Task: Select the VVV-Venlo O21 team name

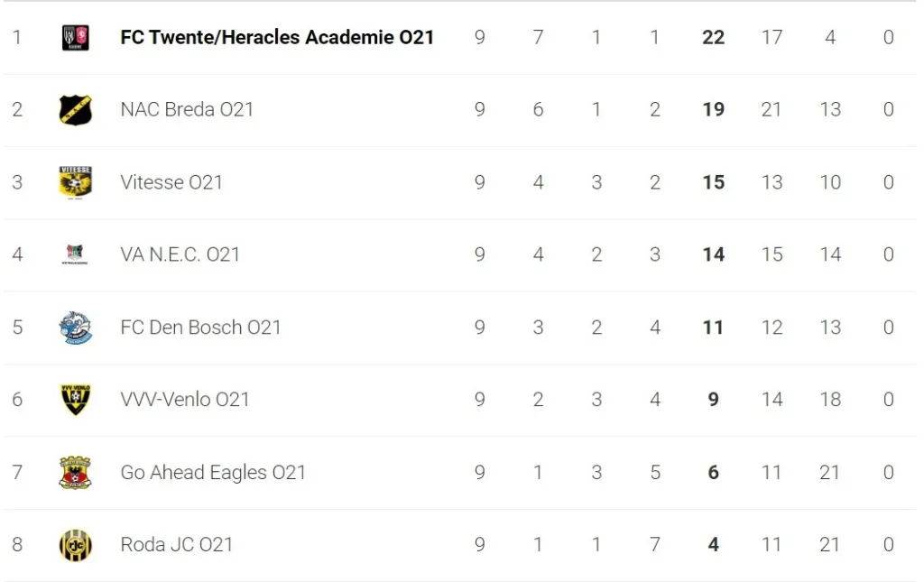Action: click(x=184, y=400)
